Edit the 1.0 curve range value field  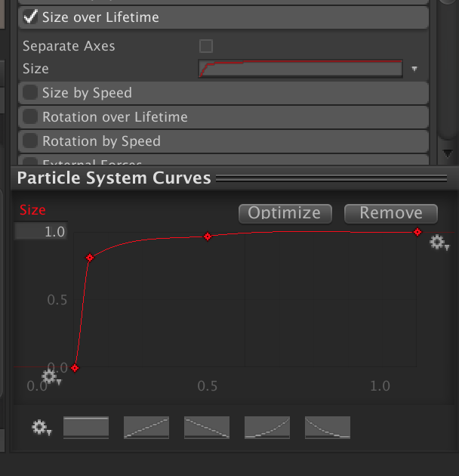coord(41,231)
